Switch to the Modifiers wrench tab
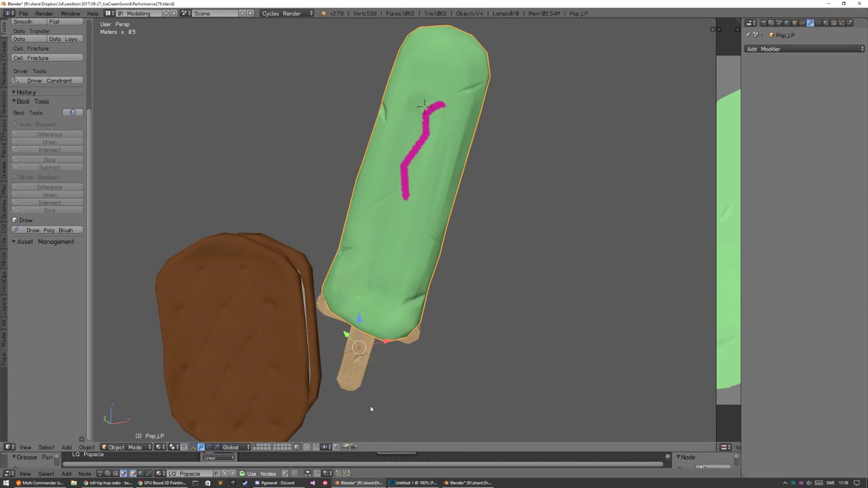This screenshot has width=868, height=488. tap(810, 23)
